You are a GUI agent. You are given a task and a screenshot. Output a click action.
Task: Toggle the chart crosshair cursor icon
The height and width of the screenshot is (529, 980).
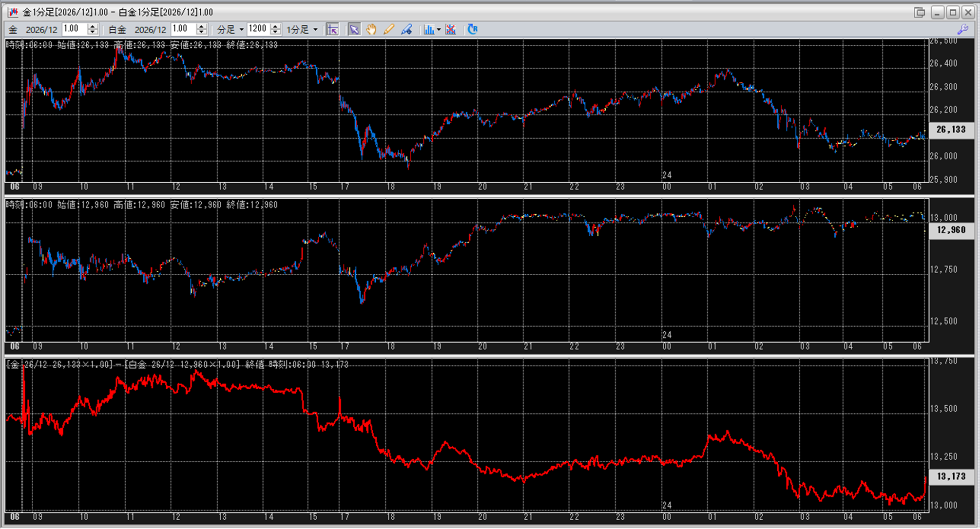332,30
